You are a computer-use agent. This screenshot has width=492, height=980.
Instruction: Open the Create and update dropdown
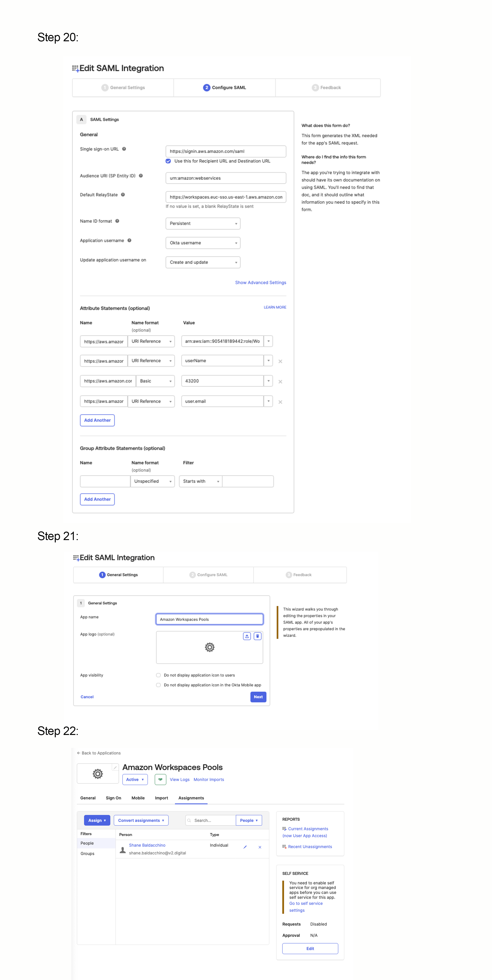coord(203,262)
